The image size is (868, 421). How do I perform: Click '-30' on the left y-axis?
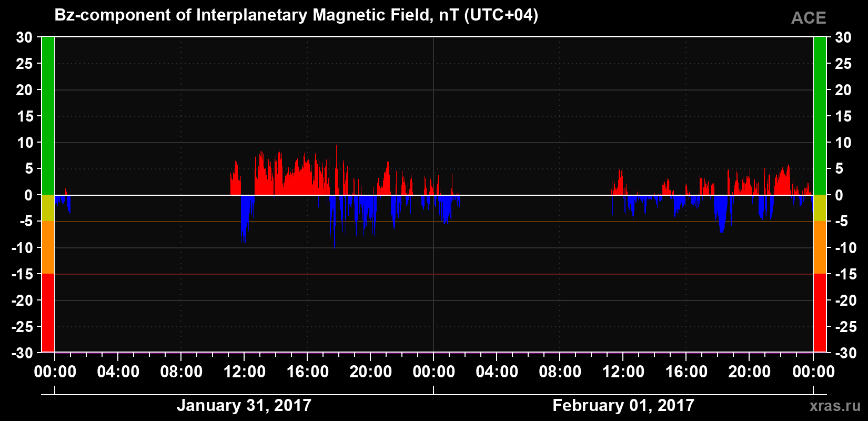(x=22, y=353)
